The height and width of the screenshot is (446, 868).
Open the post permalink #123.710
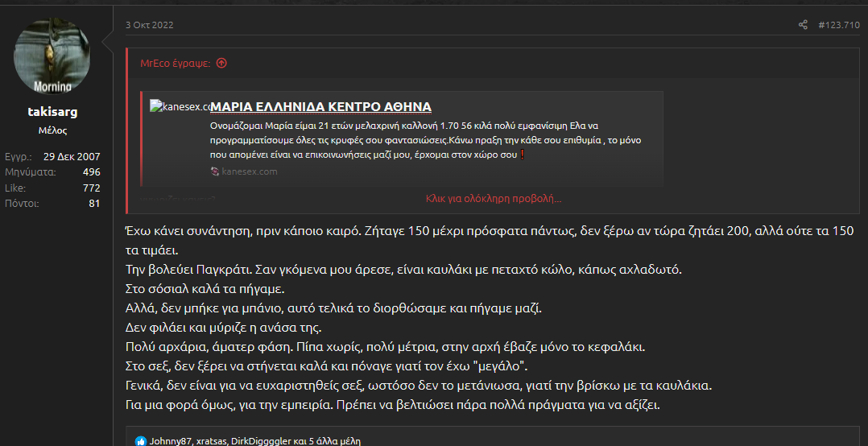pos(839,25)
